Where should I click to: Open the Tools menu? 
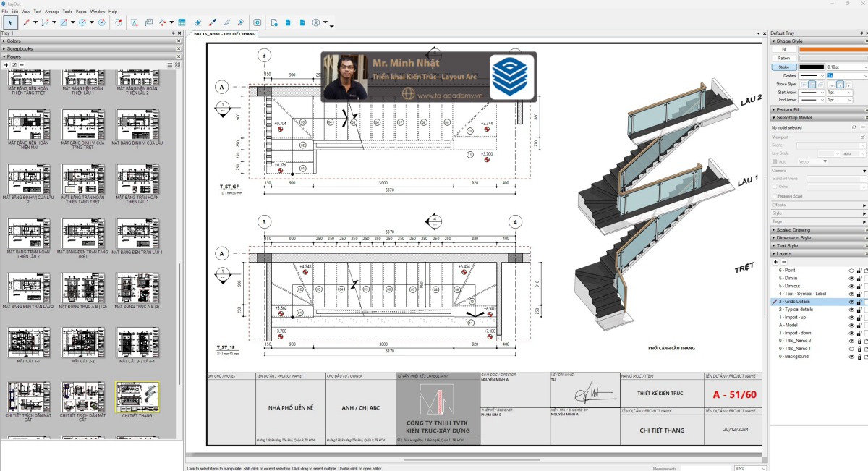pos(67,12)
